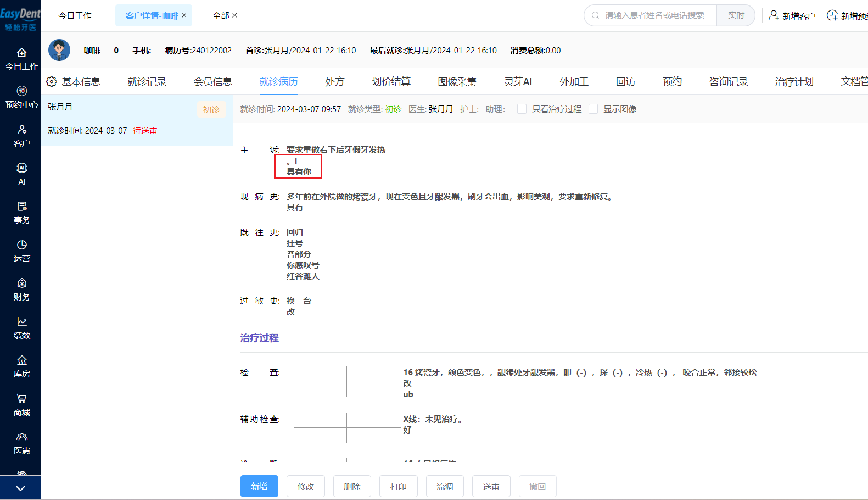Switch to the 全部 top tab
The width and height of the screenshot is (868, 500).
221,16
